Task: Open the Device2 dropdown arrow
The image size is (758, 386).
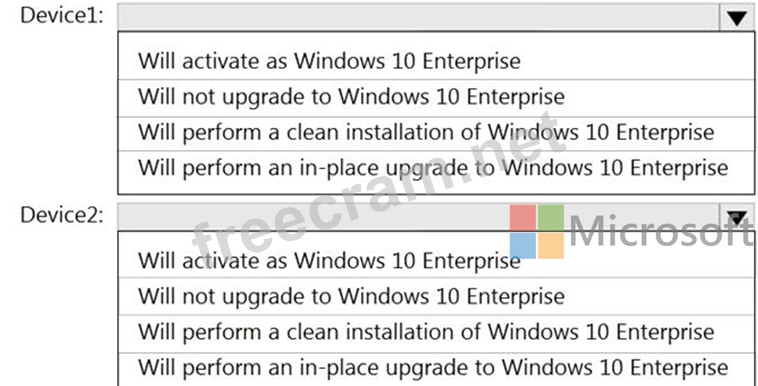Action: pyautogui.click(x=737, y=217)
